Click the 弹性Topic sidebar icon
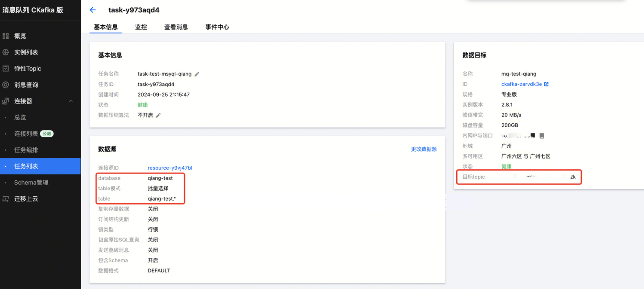This screenshot has height=289, width=644. (6, 68)
